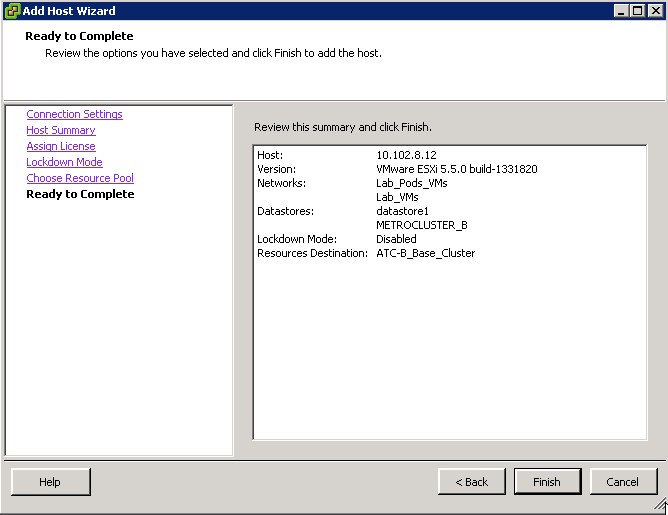The width and height of the screenshot is (668, 515).
Task: Return to the Assign License step
Action: 61,146
